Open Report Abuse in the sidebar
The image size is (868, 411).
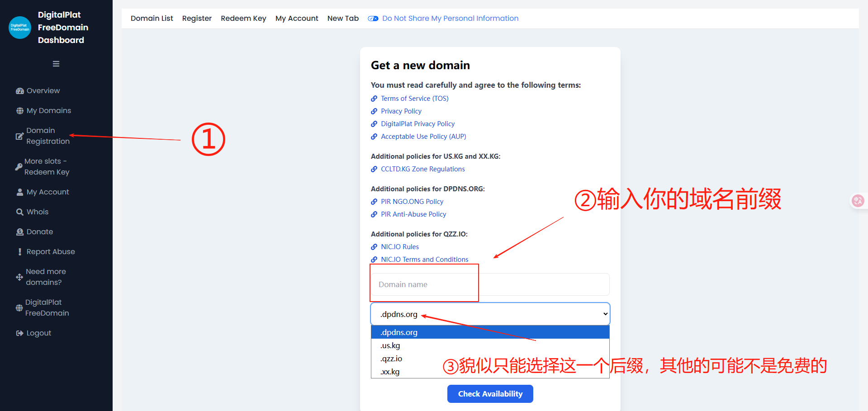coord(46,252)
